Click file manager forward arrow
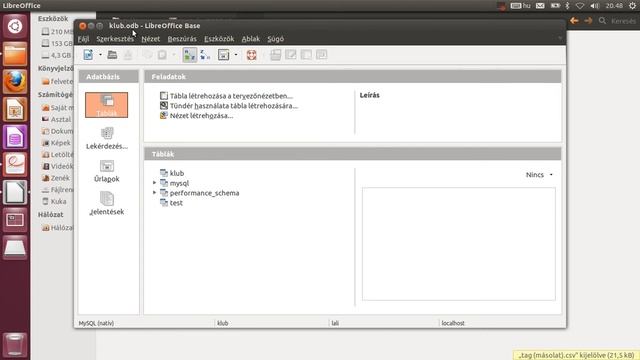 588,20
